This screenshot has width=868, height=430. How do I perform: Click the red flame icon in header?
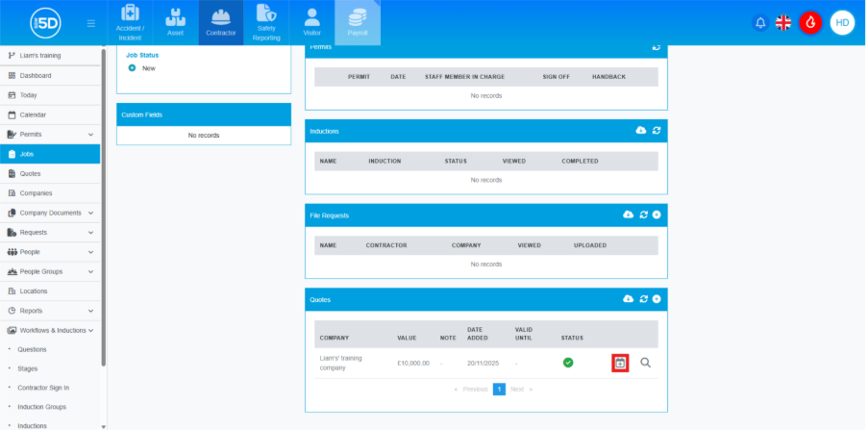pos(810,23)
